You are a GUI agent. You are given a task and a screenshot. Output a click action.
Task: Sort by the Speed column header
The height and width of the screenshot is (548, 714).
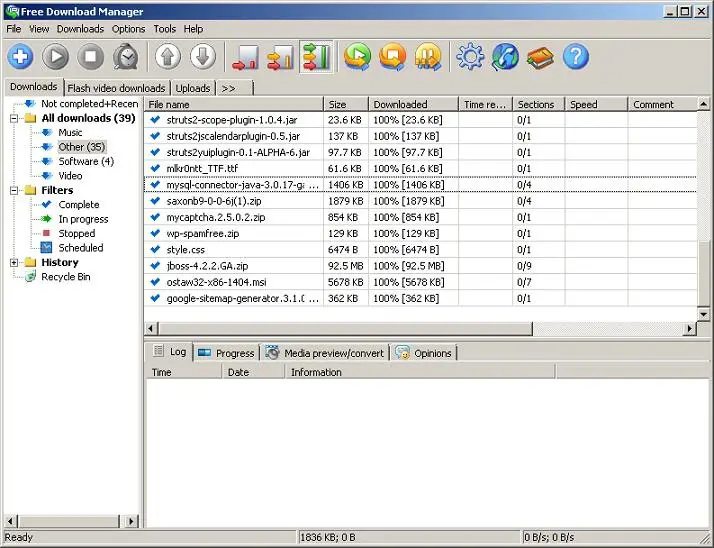[597, 104]
